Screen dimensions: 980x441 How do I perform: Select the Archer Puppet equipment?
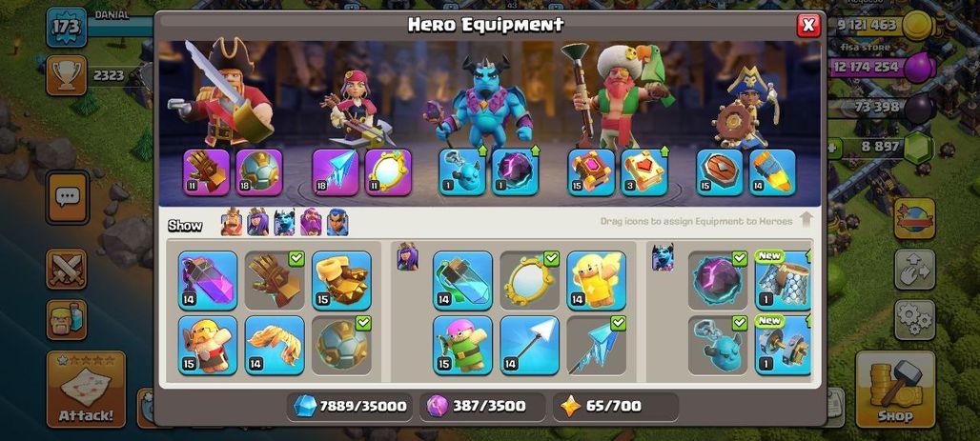462,346
